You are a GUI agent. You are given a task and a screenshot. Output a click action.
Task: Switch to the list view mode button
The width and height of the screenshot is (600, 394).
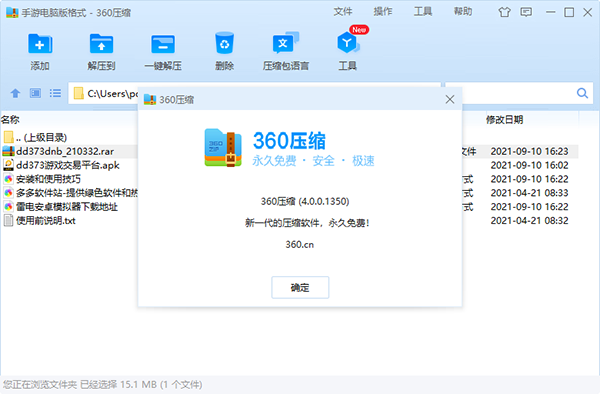(x=55, y=93)
